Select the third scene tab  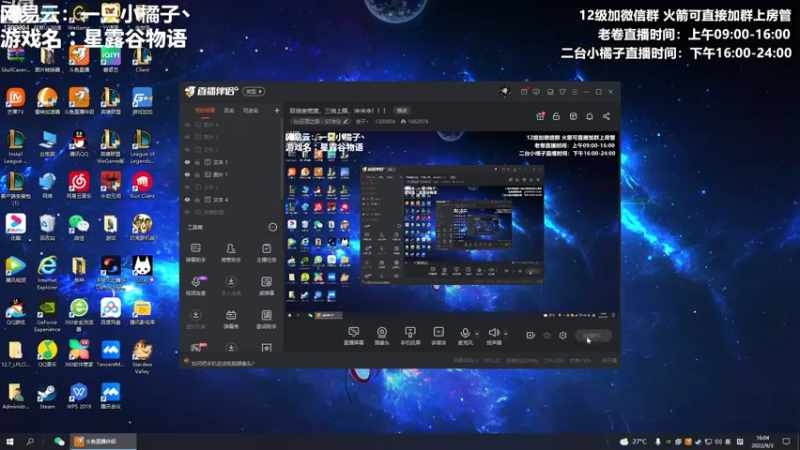[250, 110]
